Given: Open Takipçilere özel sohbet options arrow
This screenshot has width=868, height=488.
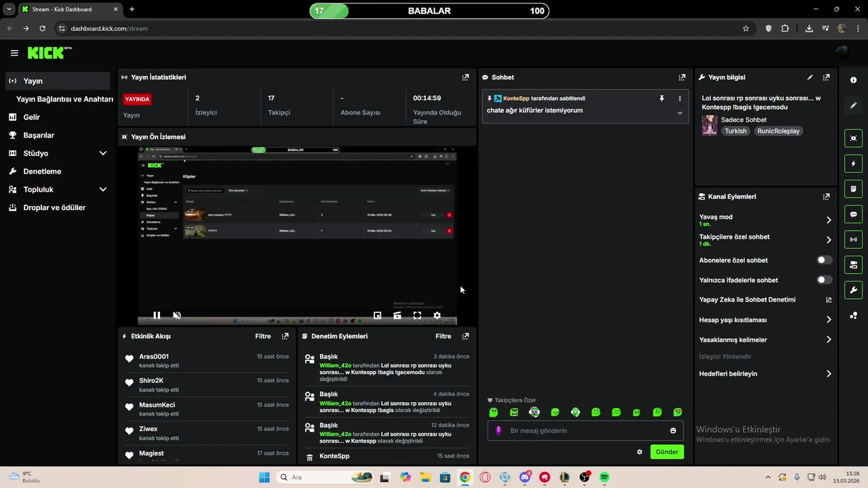Looking at the screenshot, I should point(829,240).
